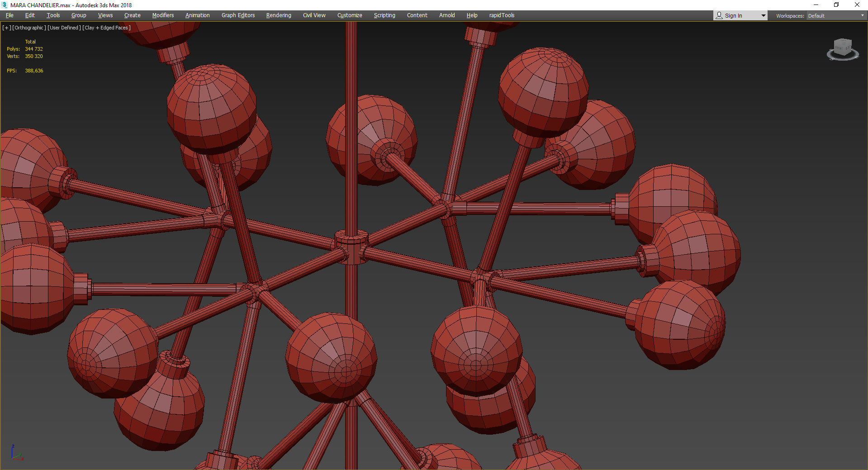Open the Edit menu
Screen dimensions: 868x470
pyautogui.click(x=30, y=15)
